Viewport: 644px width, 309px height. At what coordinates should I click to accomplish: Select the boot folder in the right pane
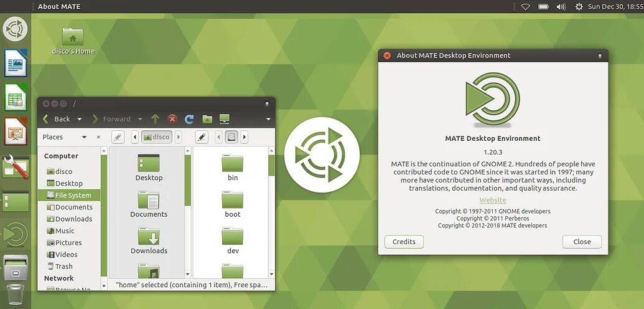click(x=233, y=204)
